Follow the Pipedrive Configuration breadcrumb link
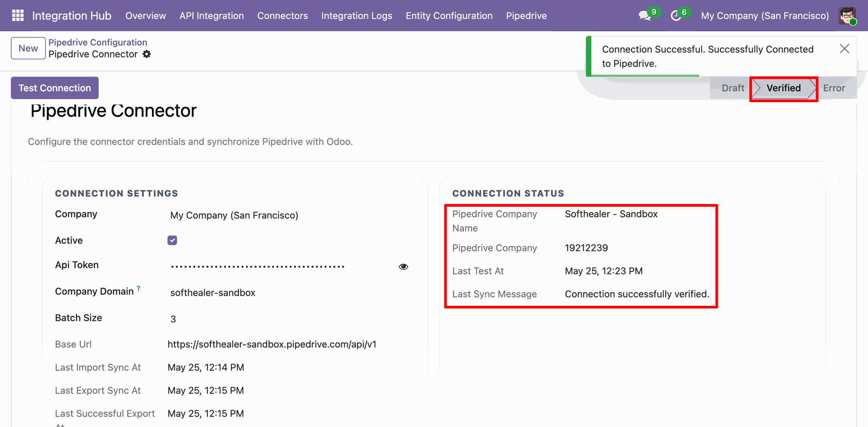 coord(98,42)
